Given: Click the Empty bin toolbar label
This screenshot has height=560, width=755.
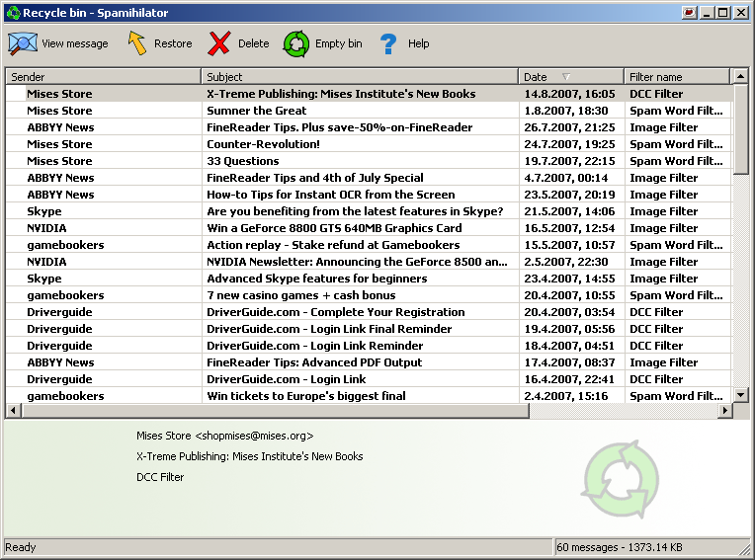Looking at the screenshot, I should [x=339, y=43].
